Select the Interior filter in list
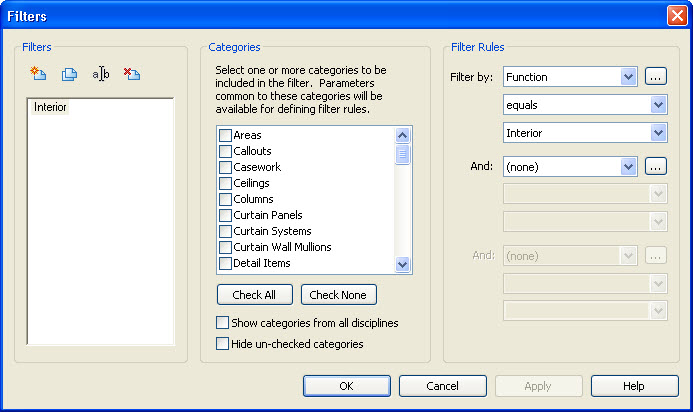Viewport: 693px width, 412px height. click(x=50, y=107)
